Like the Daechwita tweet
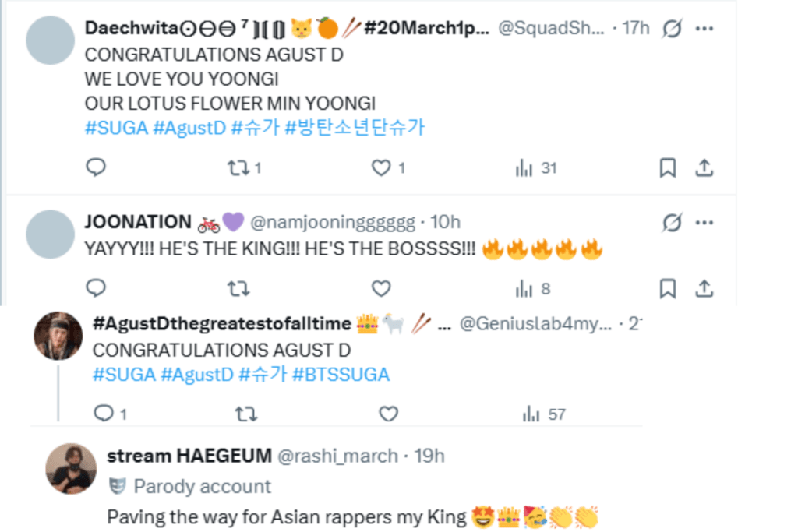 [380, 167]
